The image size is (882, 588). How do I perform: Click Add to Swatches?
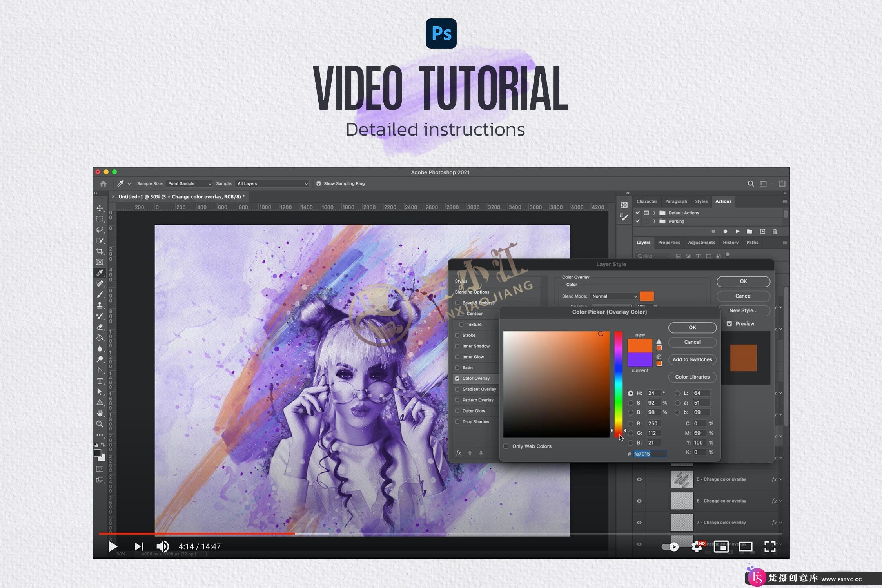click(x=692, y=359)
